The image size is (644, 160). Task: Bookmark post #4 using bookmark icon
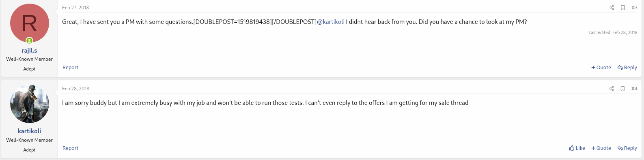[x=622, y=89]
